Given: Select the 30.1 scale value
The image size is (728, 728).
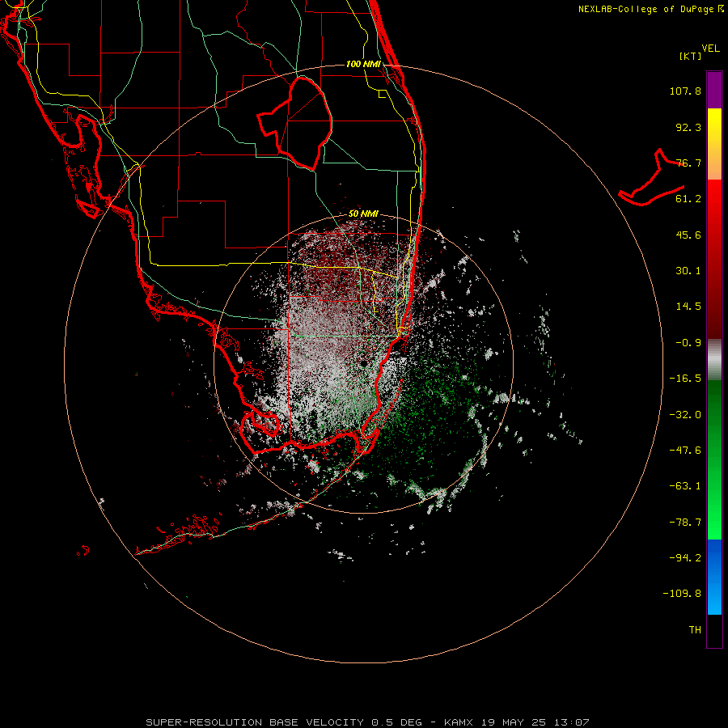Looking at the screenshot, I should pyautogui.click(x=688, y=271).
